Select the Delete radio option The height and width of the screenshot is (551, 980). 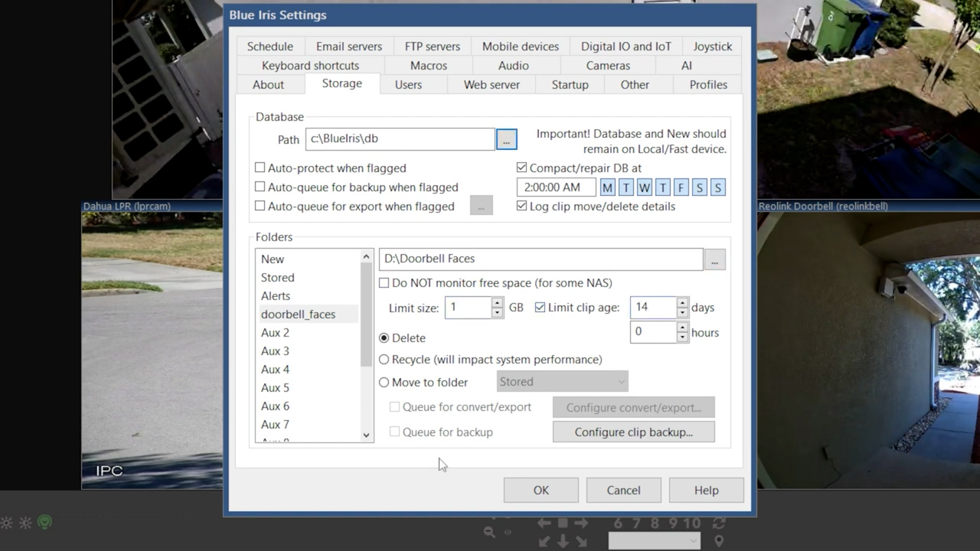pos(384,337)
